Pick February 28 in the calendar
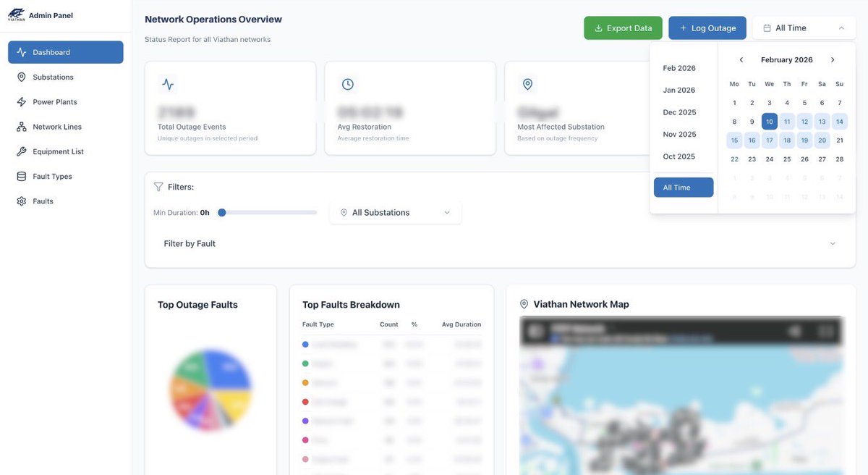This screenshot has height=475, width=868. (839, 159)
